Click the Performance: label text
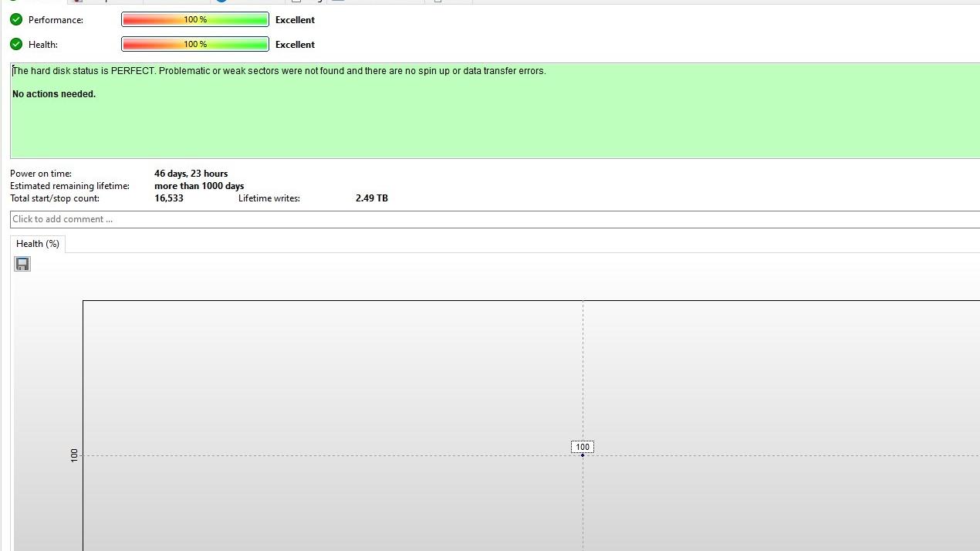Viewport: 980px width, 551px height. coord(56,20)
